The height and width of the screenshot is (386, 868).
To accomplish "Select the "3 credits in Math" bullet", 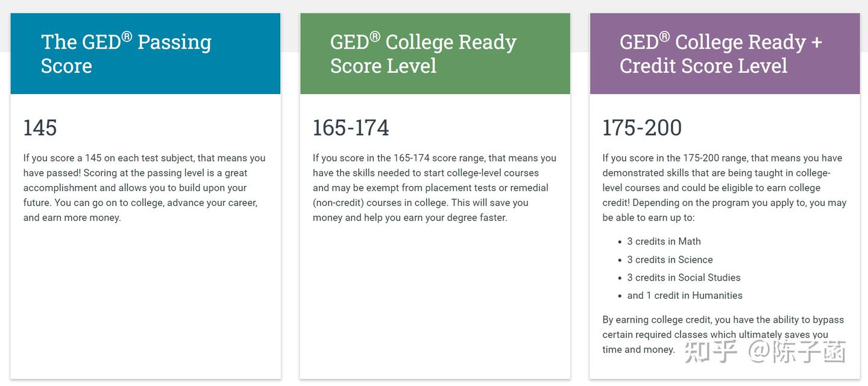I will coord(664,241).
